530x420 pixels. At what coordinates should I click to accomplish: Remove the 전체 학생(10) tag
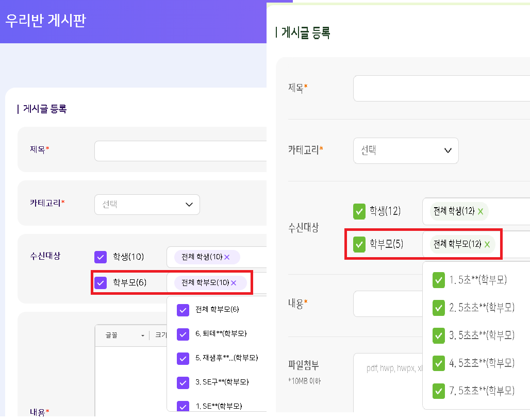pos(227,257)
